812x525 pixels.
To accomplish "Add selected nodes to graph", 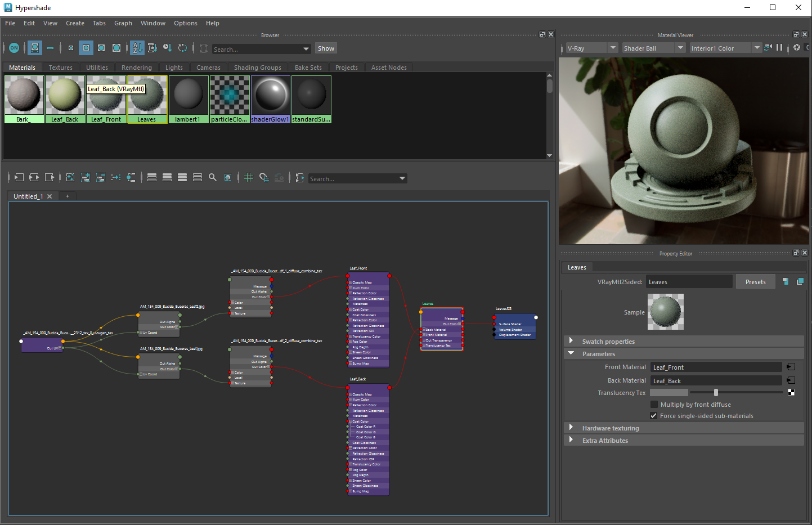I will 86,177.
